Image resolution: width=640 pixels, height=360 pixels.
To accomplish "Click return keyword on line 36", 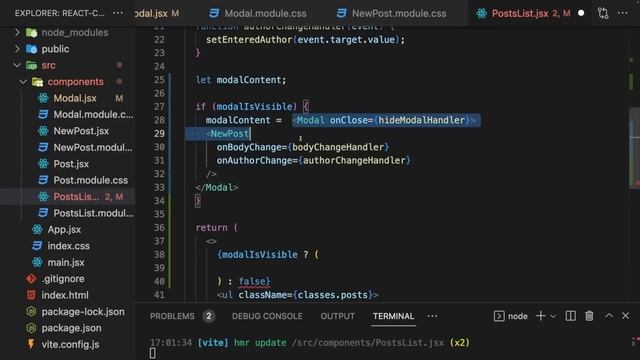I will [211, 227].
